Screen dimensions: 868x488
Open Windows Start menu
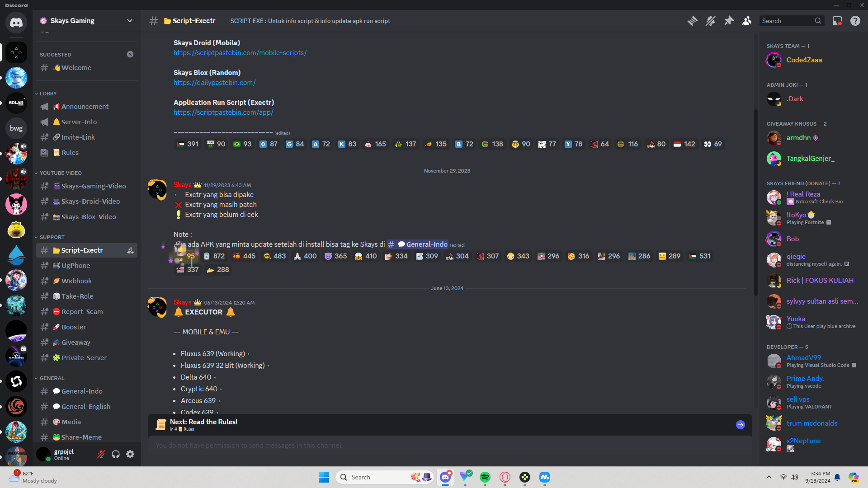(x=324, y=477)
